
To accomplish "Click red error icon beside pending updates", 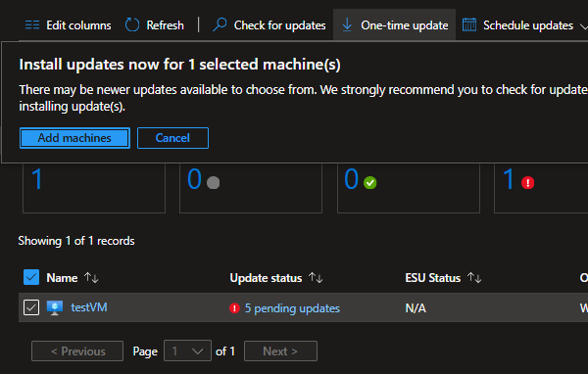I will (234, 308).
